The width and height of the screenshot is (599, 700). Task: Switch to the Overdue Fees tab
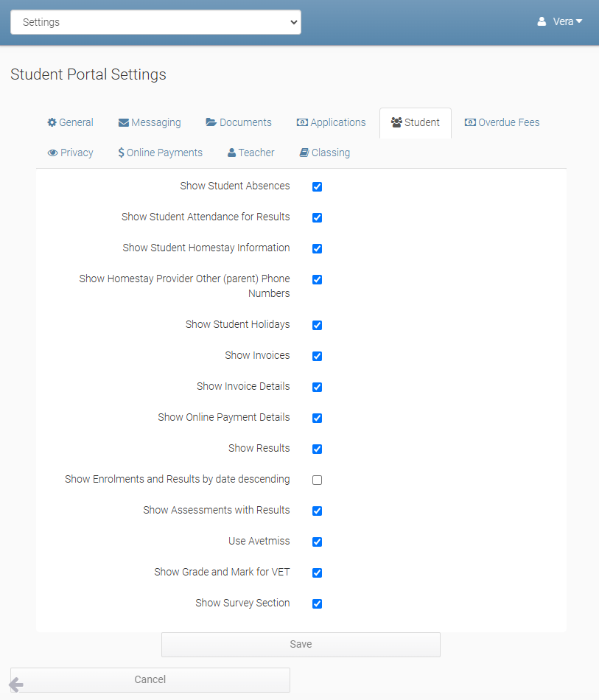pyautogui.click(x=502, y=123)
